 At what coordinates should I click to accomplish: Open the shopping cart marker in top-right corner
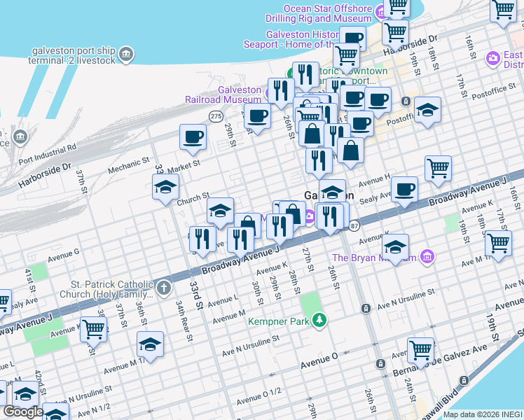point(503,12)
